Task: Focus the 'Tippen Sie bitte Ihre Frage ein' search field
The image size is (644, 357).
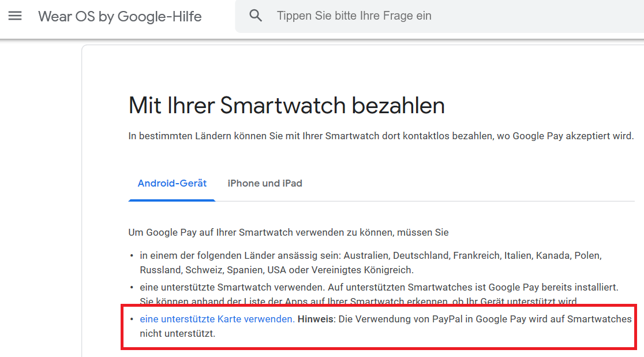Action: click(440, 16)
